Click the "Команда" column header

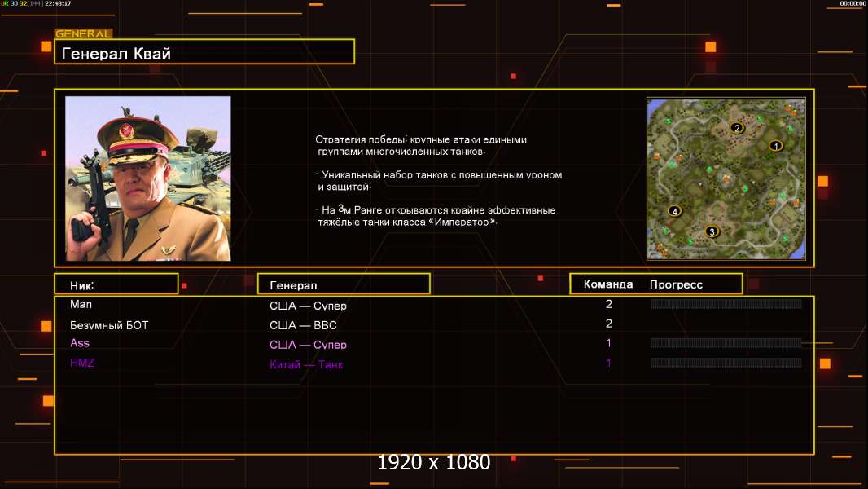[608, 284]
